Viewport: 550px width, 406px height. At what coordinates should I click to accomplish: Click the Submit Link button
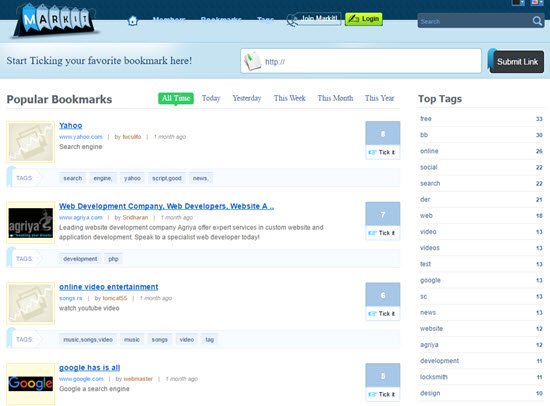(517, 61)
